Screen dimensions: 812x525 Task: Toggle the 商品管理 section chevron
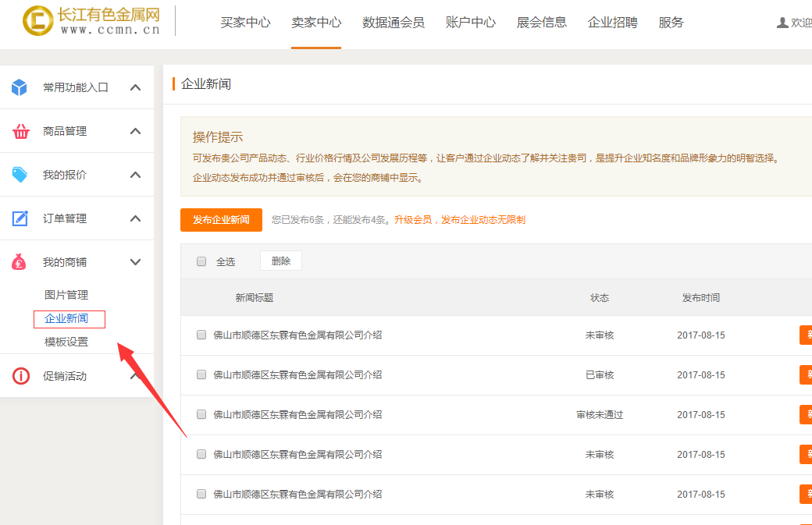point(135,131)
